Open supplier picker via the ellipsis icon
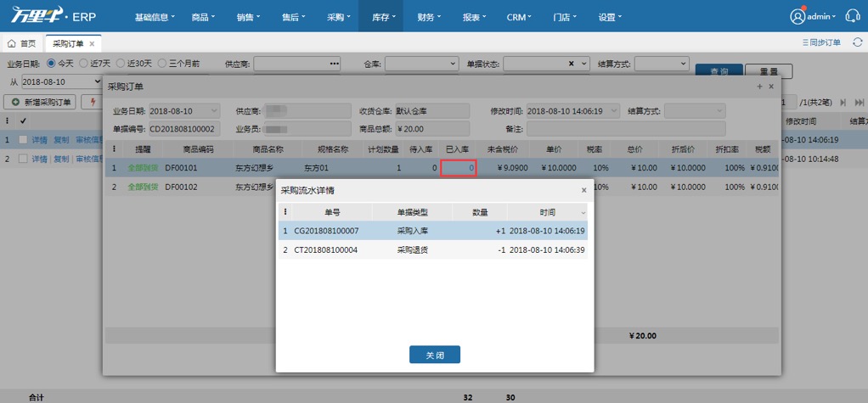868x403 pixels. (x=334, y=64)
